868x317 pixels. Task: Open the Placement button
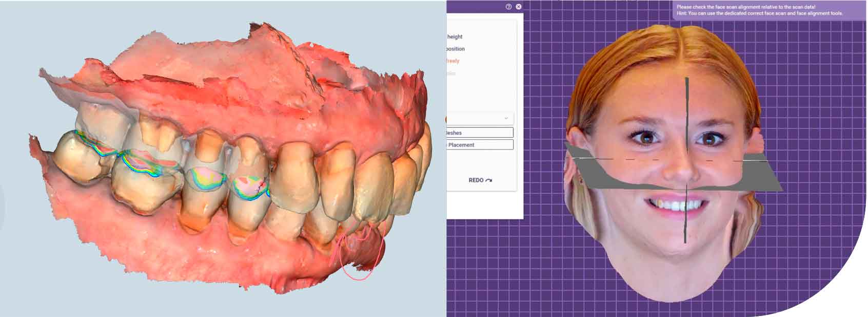coord(480,145)
